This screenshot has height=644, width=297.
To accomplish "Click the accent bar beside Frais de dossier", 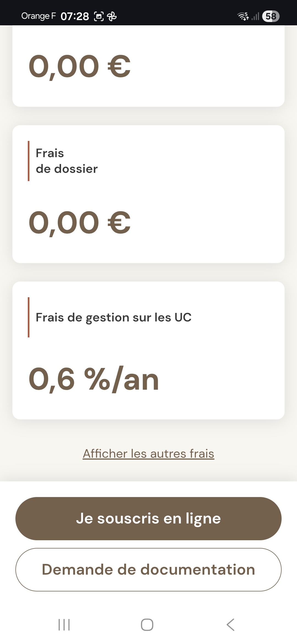I will [29, 161].
